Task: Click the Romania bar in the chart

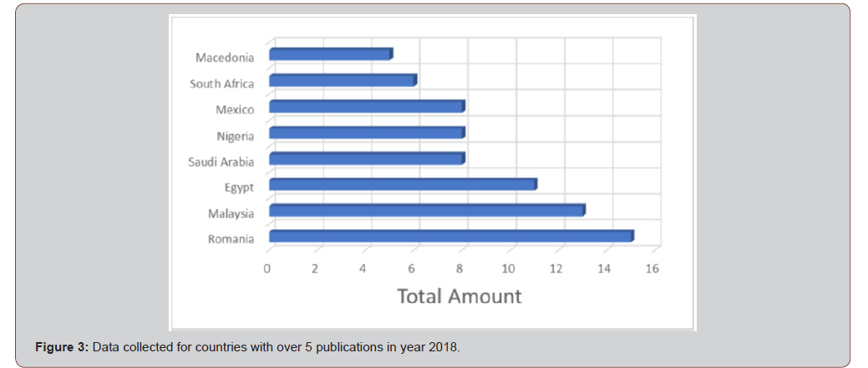Action: (x=451, y=237)
